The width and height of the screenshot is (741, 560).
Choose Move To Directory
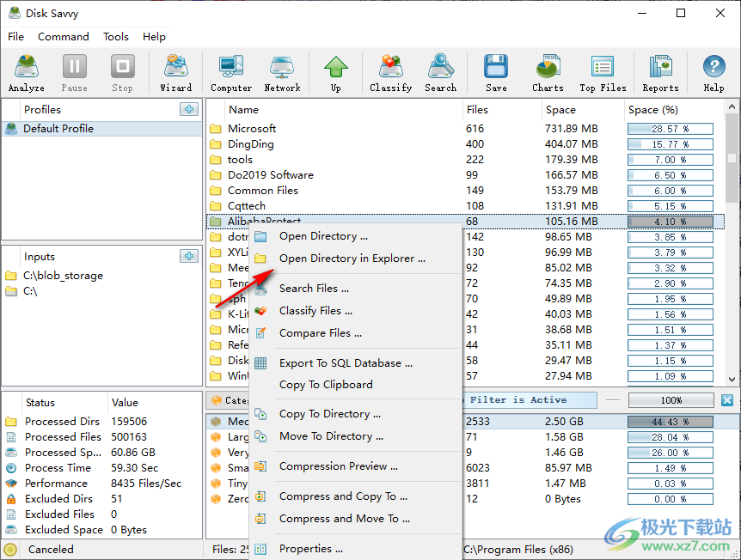coord(355,436)
